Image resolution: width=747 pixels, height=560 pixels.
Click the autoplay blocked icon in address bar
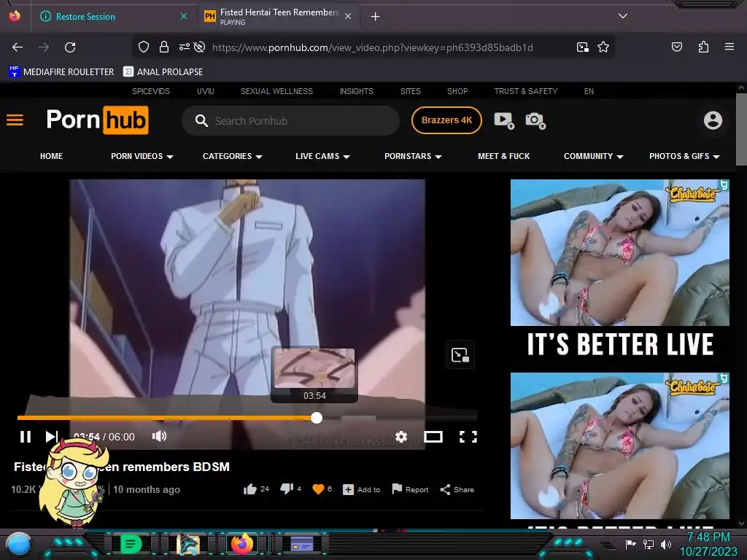200,47
